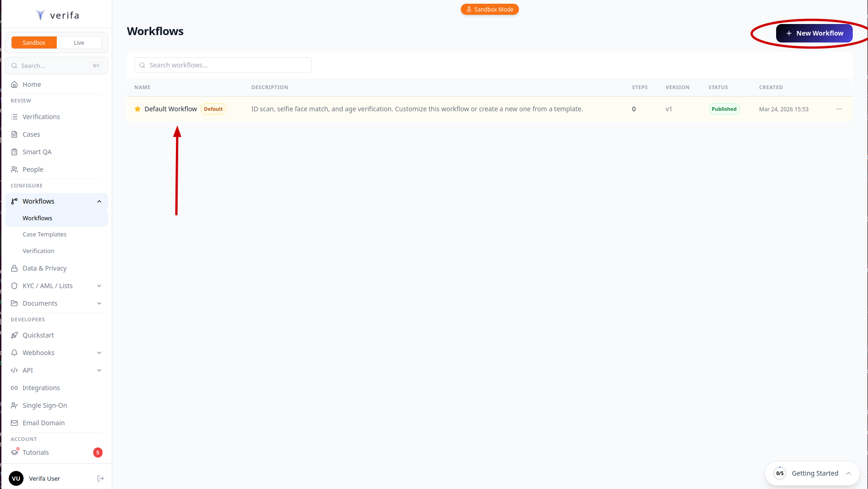Select the People icon

pos(15,169)
